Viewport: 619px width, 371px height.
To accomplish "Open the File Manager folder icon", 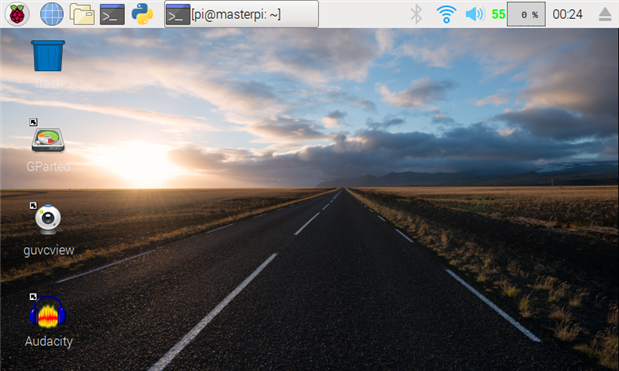I will coord(82,14).
